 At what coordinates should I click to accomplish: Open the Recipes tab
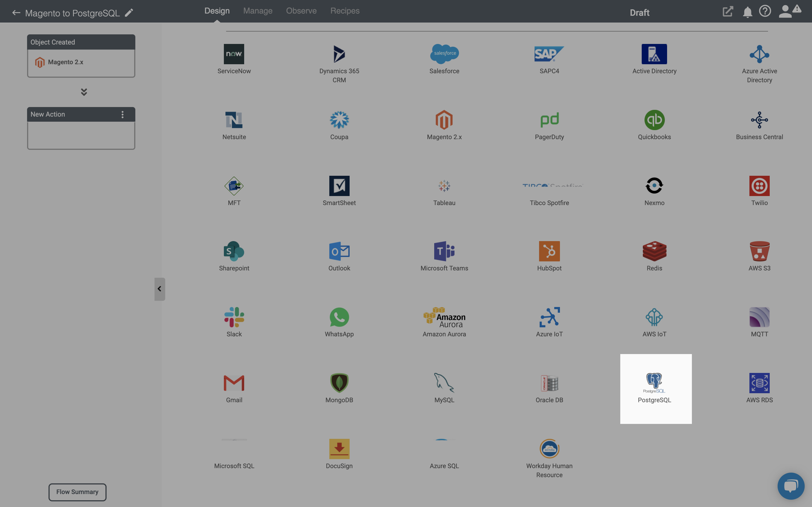click(x=345, y=11)
